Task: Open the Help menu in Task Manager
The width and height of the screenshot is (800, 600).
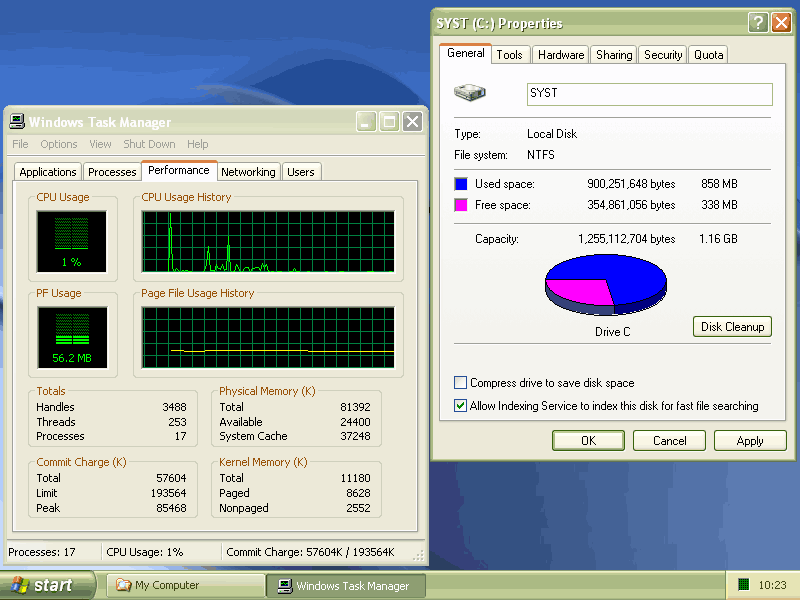Action: click(x=197, y=144)
